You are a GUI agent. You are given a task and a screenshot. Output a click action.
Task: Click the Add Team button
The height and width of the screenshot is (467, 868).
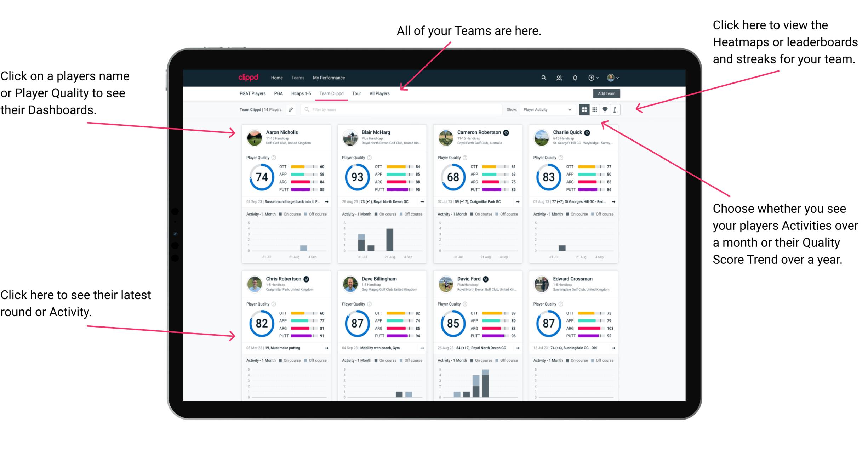[607, 93]
